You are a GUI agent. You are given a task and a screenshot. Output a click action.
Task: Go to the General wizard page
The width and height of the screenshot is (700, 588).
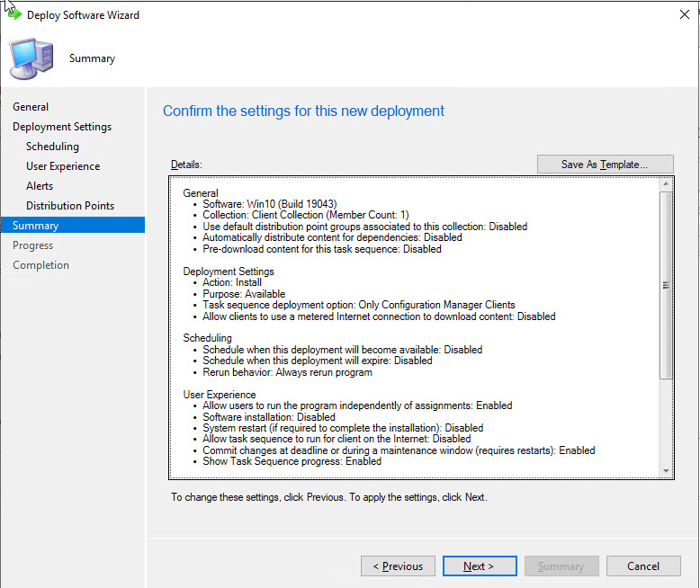31,107
